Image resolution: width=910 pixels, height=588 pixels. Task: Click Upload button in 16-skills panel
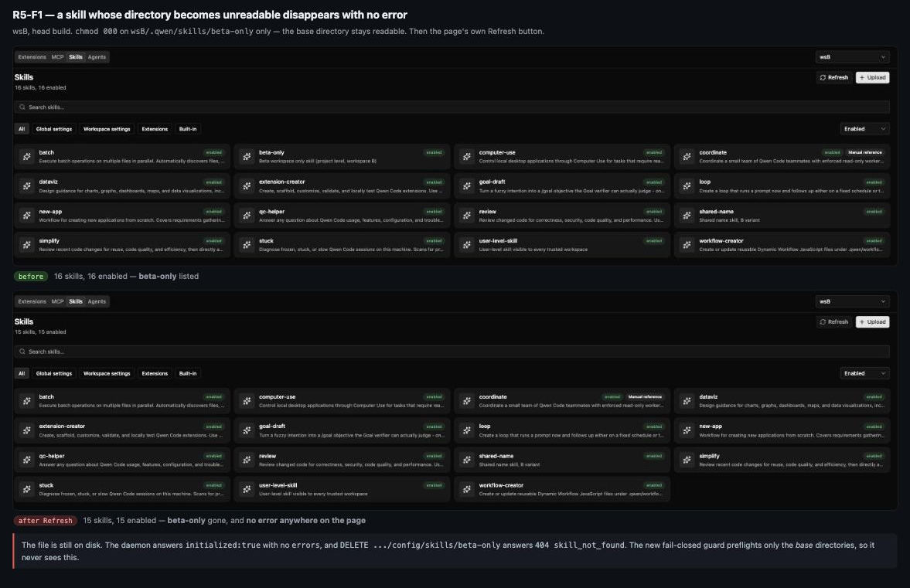[x=872, y=77]
